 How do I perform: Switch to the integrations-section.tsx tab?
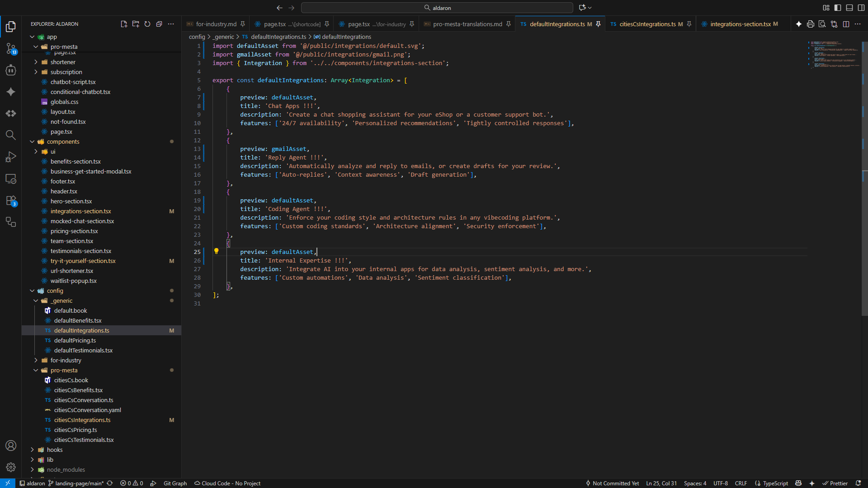click(x=743, y=24)
